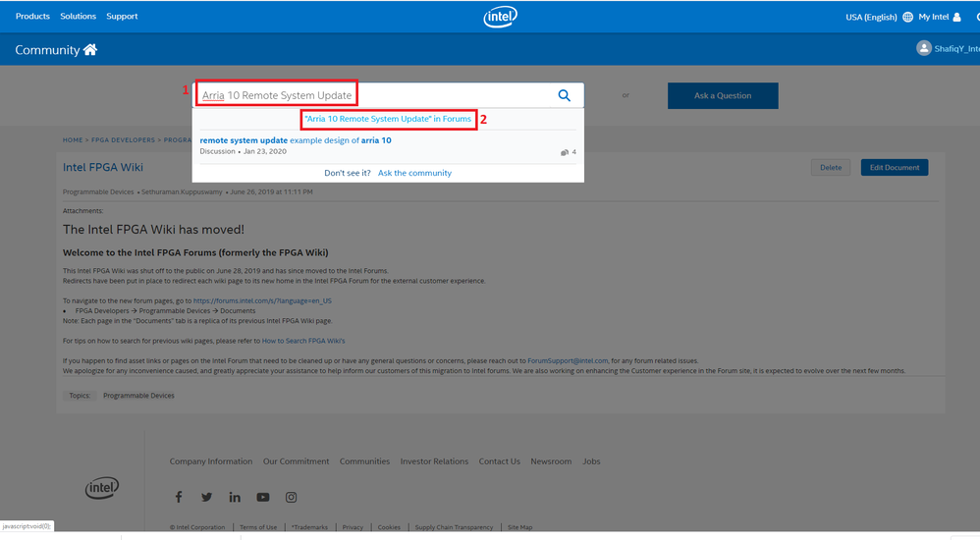Open Jobs footer link
Image resolution: width=980 pixels, height=540 pixels.
click(x=591, y=461)
